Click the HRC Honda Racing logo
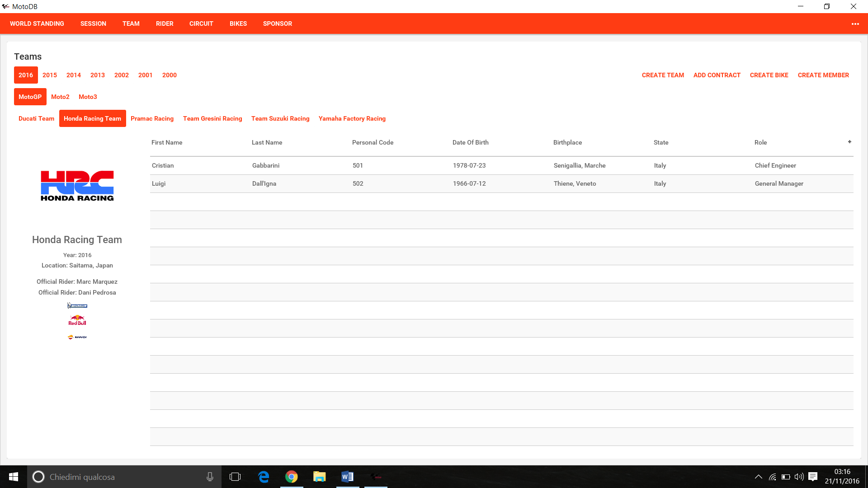The width and height of the screenshot is (868, 488). [x=77, y=186]
